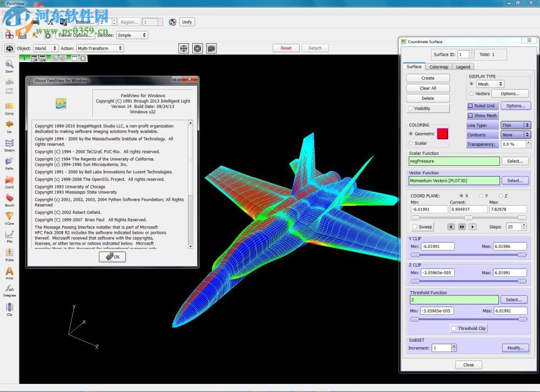The width and height of the screenshot is (540, 392).
Task: Switch to the Legend tab
Action: point(463,67)
